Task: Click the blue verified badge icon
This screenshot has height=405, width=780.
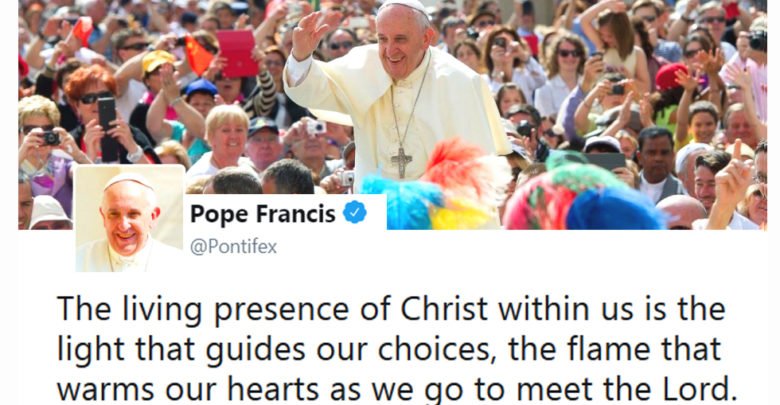Action: click(355, 212)
